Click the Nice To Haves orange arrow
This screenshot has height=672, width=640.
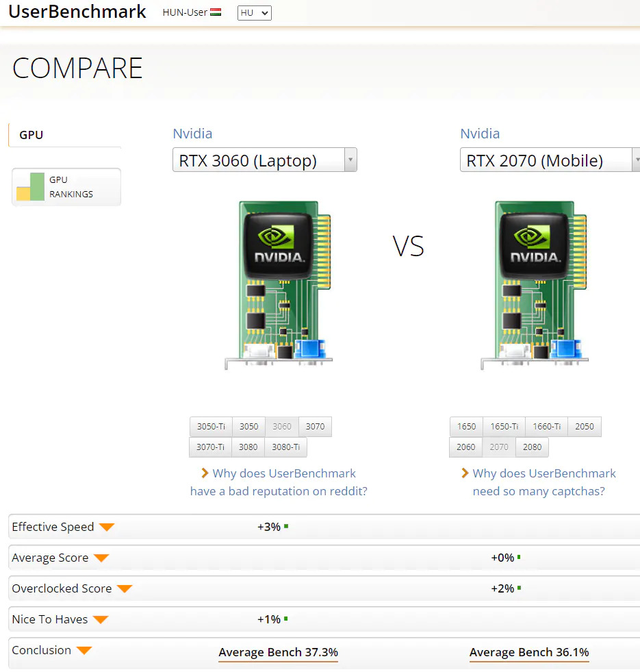click(x=101, y=620)
